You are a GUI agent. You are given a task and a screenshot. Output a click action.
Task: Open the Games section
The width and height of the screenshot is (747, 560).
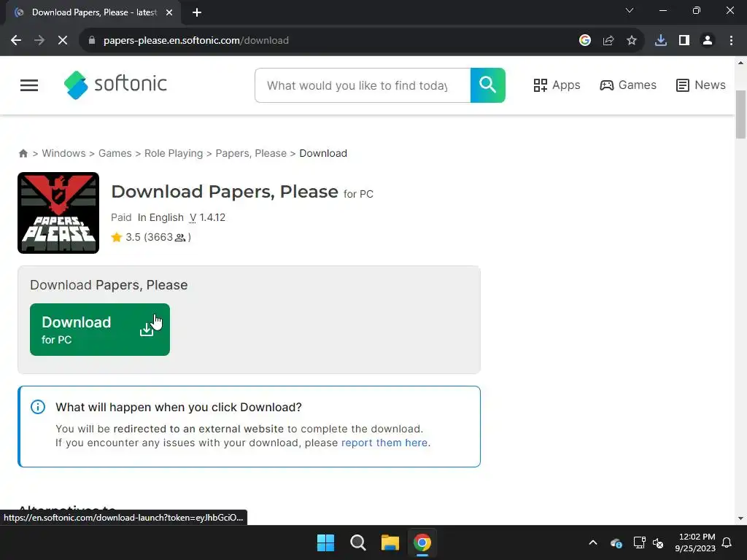click(627, 85)
